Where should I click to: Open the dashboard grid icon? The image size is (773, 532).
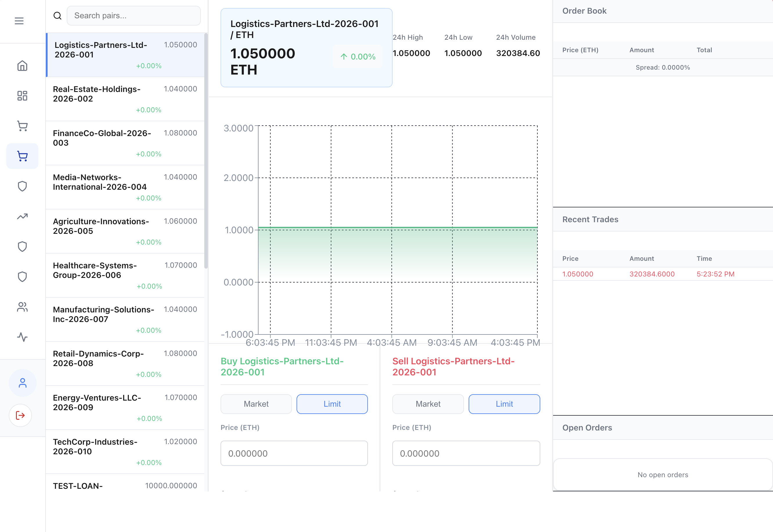click(22, 96)
